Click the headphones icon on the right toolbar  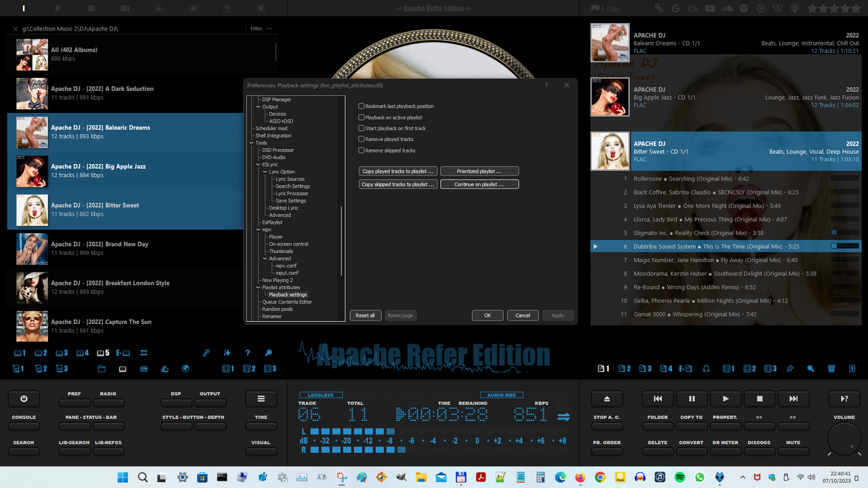705,368
